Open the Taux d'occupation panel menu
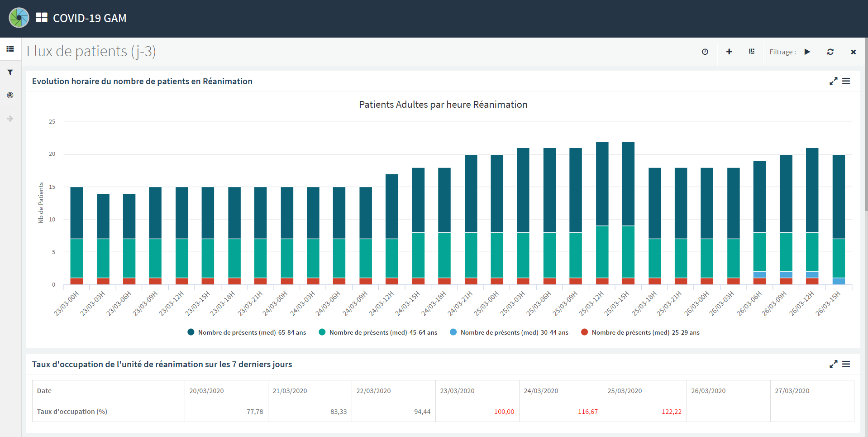 click(846, 364)
